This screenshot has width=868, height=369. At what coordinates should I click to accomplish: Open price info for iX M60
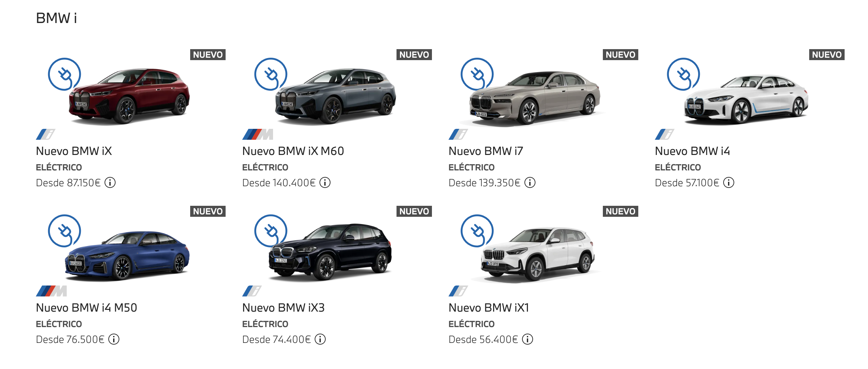325,182
